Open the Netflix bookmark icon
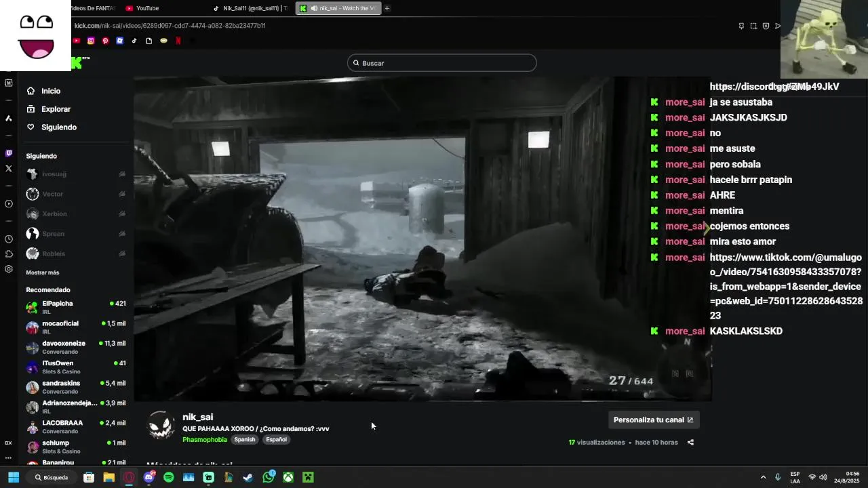Image resolution: width=868 pixels, height=488 pixels. point(178,41)
